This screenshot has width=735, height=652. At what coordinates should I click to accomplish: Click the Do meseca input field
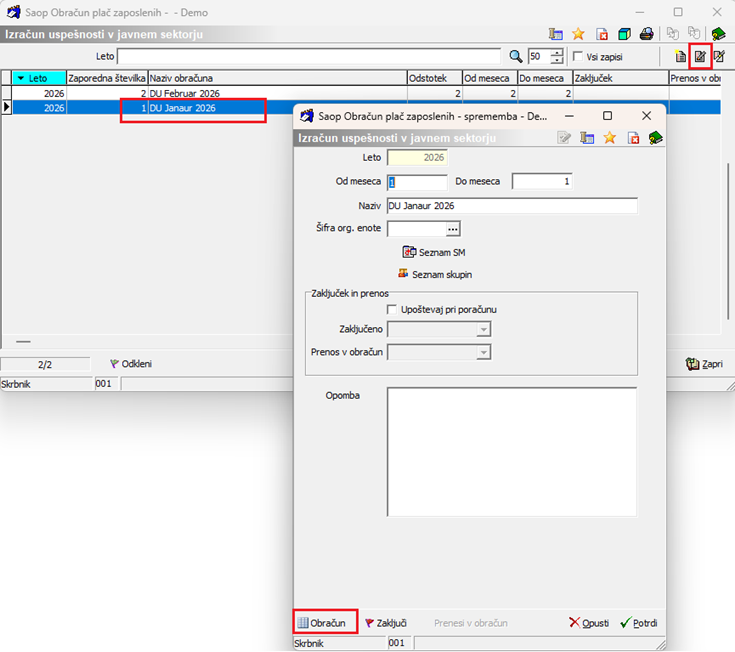(542, 182)
